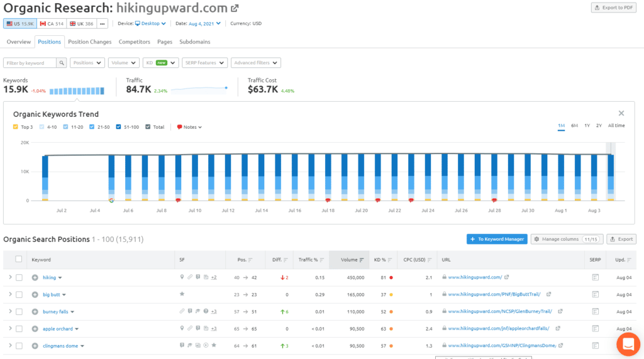
Task: Open more databases ellipsis button
Action: tap(103, 24)
